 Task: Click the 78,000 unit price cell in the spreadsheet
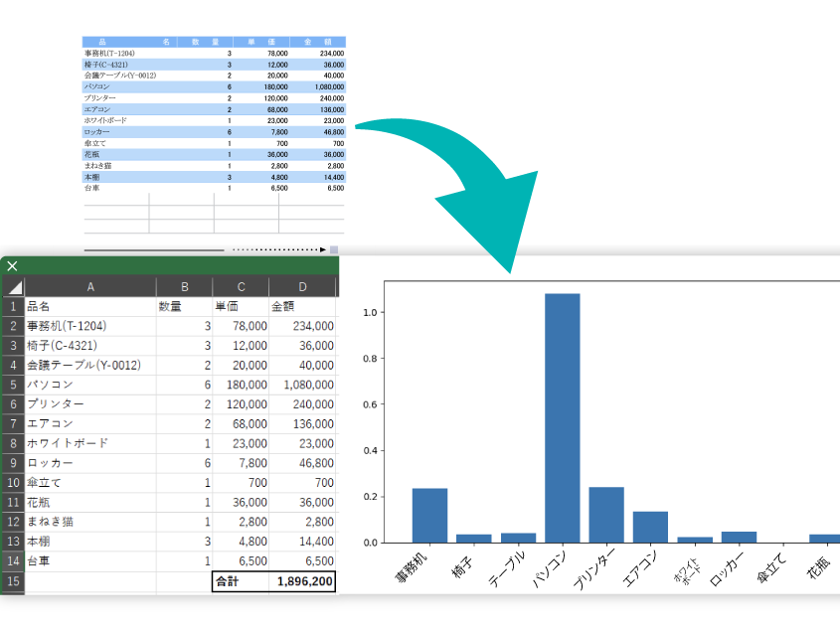click(x=242, y=326)
